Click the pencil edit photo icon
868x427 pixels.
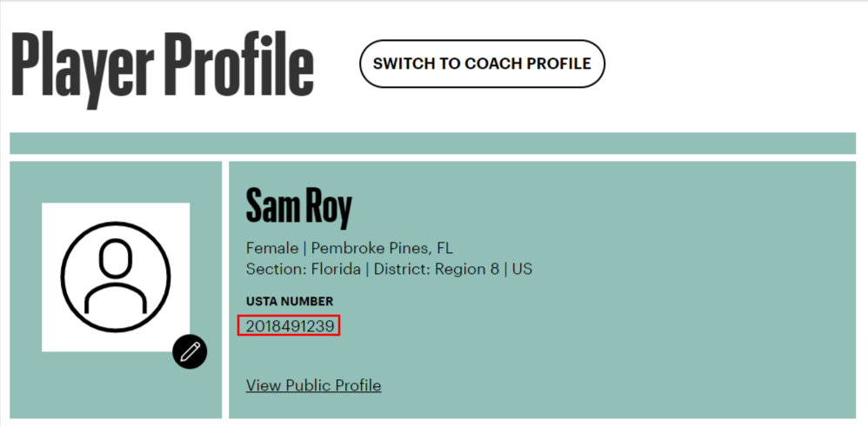point(190,350)
